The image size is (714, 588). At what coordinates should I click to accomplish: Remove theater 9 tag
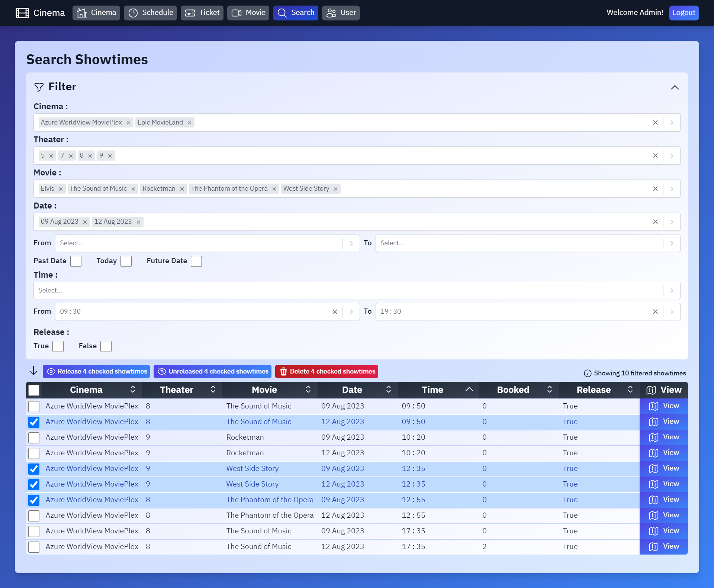pyautogui.click(x=110, y=156)
